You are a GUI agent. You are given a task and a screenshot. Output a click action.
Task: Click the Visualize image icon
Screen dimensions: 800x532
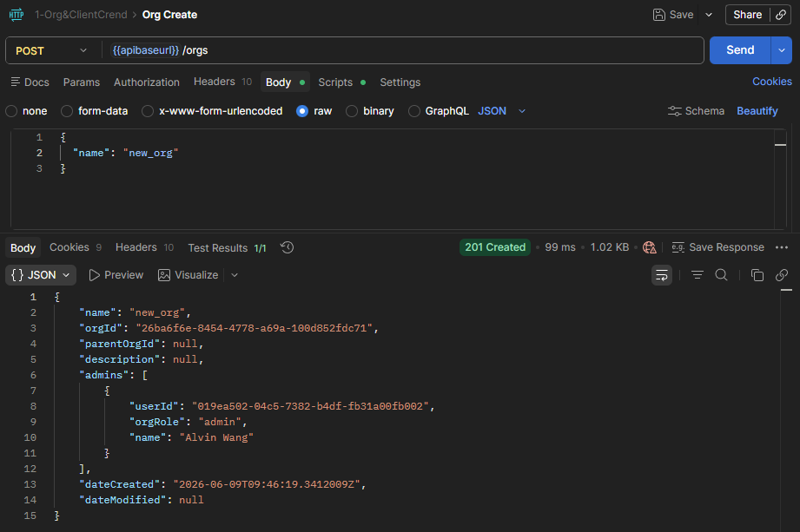164,275
